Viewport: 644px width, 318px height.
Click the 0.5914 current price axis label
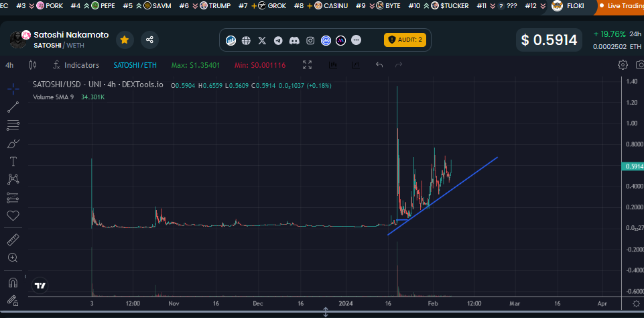[633, 166]
